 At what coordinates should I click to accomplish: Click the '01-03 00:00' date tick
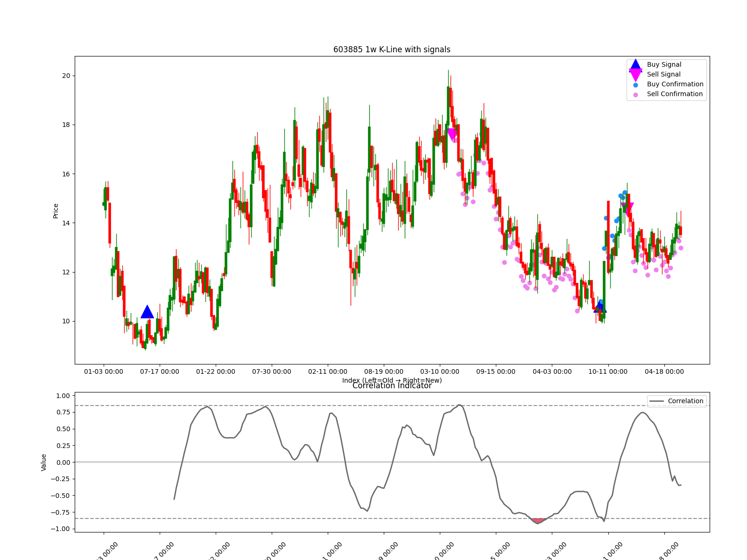(104, 372)
